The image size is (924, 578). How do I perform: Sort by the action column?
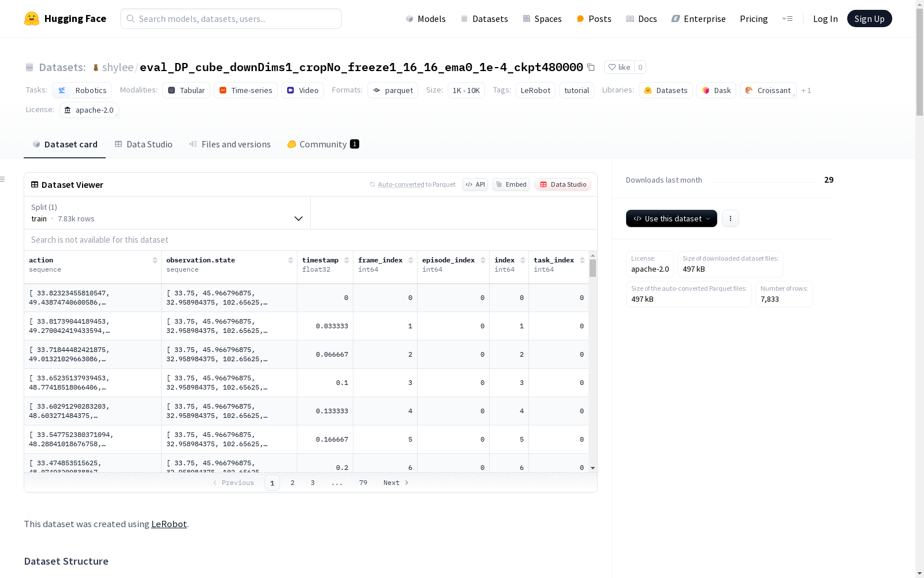155,260
